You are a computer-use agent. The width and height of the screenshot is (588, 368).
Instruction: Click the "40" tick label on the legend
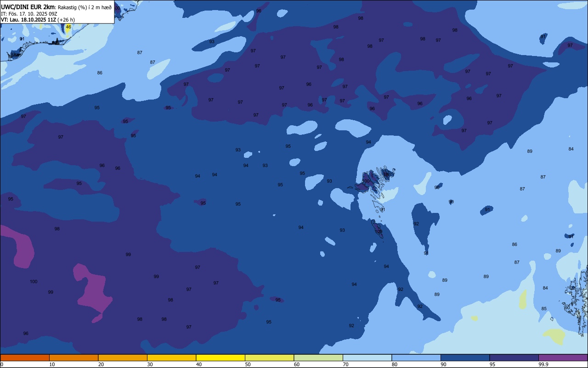198,364
